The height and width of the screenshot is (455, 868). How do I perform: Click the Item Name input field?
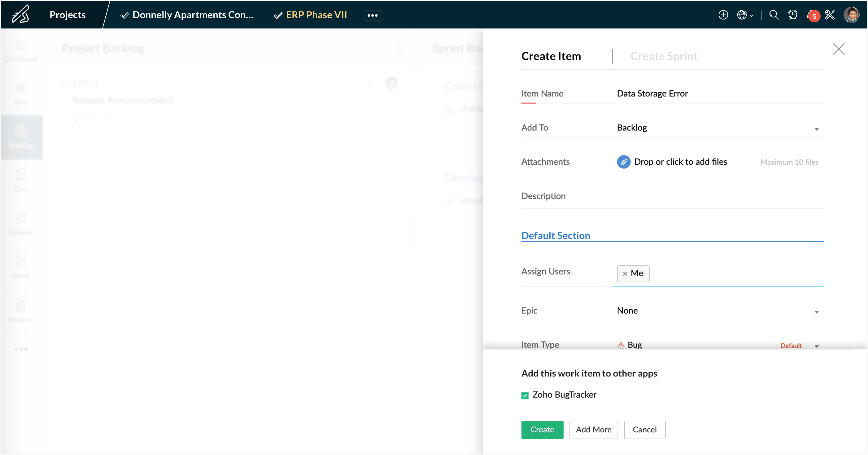718,93
